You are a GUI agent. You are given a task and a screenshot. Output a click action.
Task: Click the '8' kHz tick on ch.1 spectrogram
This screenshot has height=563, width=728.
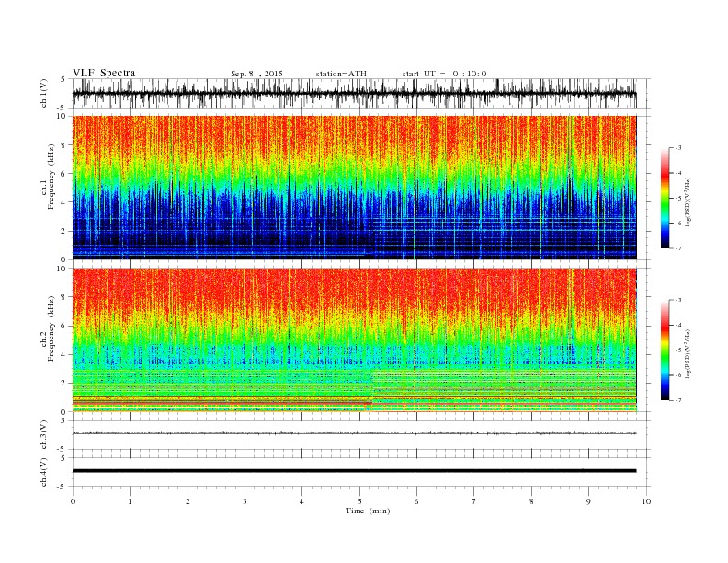click(x=64, y=145)
